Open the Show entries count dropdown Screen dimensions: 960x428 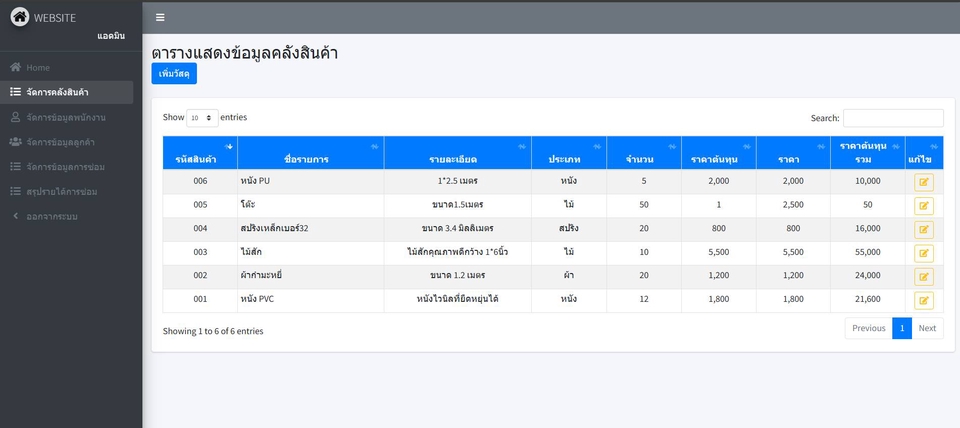pyautogui.click(x=202, y=118)
